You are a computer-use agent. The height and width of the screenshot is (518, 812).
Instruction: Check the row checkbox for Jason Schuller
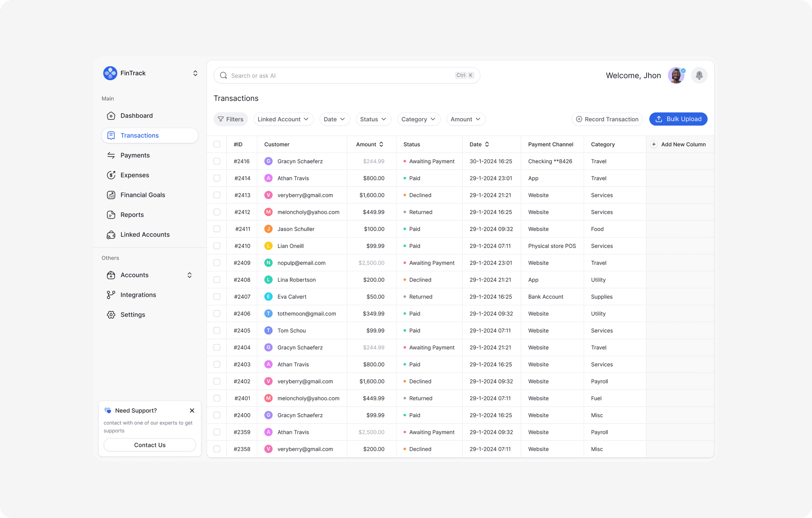pos(217,229)
